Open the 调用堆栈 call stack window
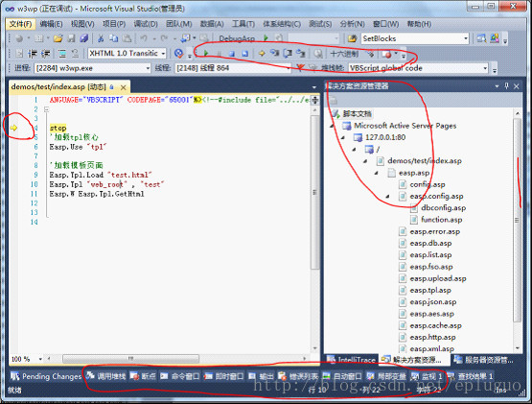The image size is (532, 404). click(x=106, y=376)
